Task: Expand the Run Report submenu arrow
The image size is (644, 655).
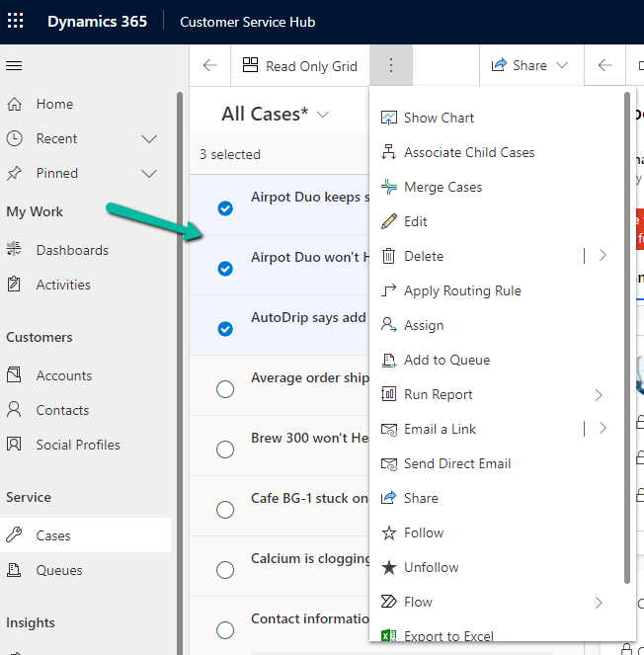Action: 599,394
